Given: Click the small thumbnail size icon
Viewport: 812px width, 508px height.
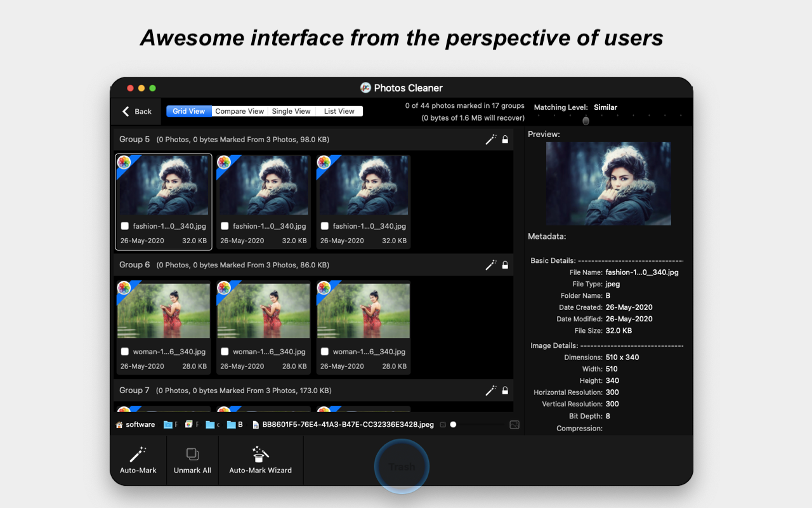Looking at the screenshot, I should coord(443,425).
